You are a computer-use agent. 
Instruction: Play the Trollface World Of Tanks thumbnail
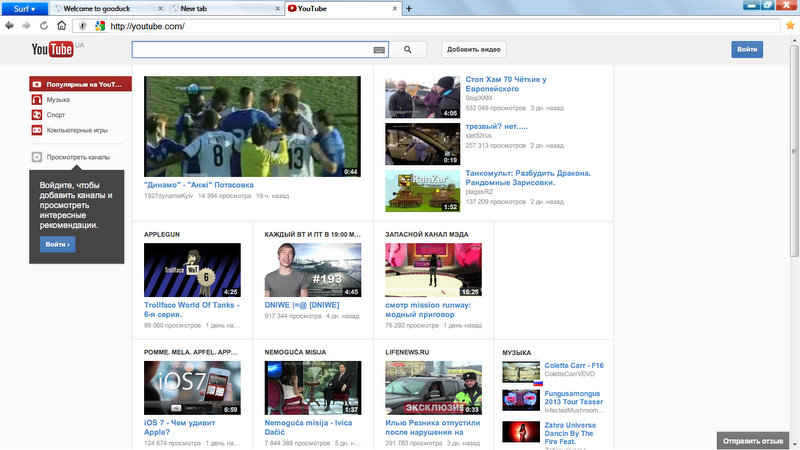tap(192, 270)
